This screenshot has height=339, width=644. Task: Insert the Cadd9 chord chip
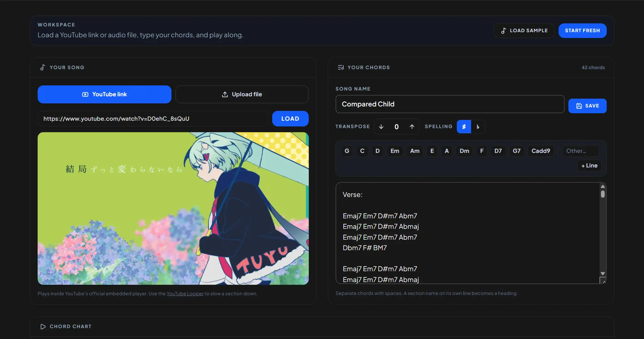541,151
